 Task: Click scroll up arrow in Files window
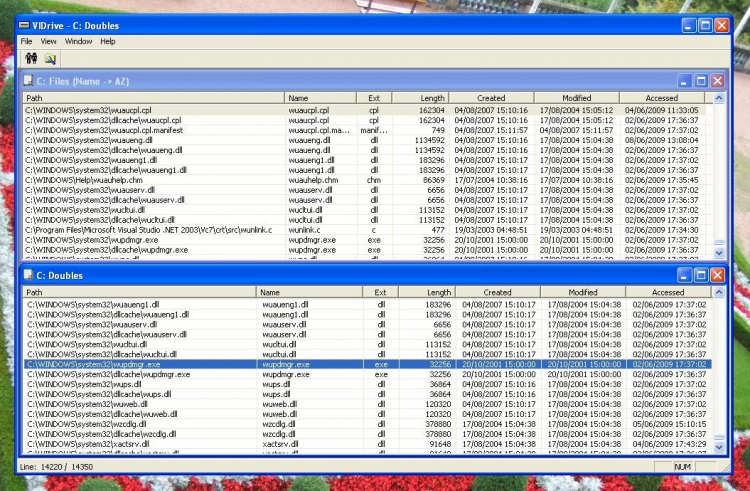pos(719,98)
